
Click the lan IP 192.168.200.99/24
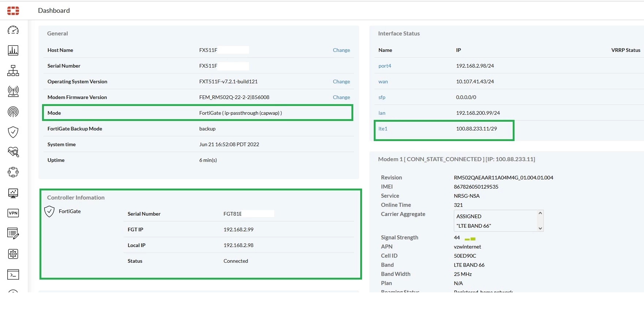[x=478, y=113]
